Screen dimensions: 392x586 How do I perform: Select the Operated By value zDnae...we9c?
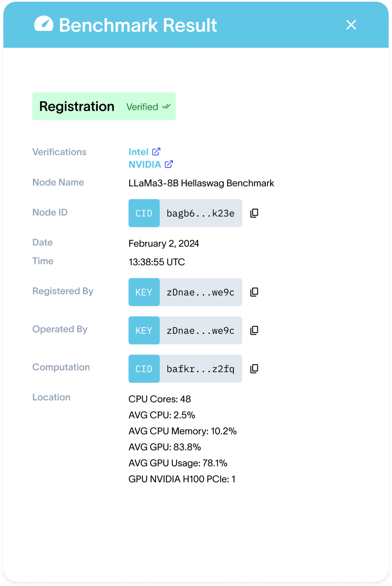201,330
